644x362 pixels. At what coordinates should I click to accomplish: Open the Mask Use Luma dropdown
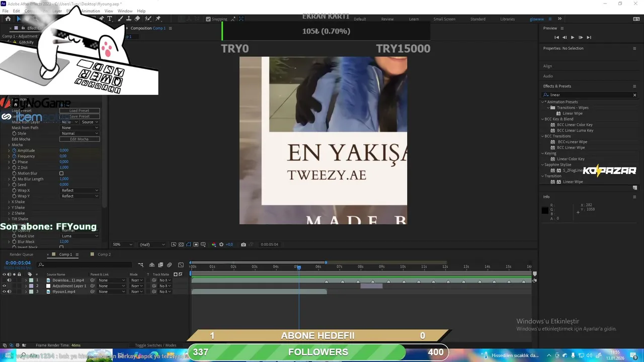[79, 236]
